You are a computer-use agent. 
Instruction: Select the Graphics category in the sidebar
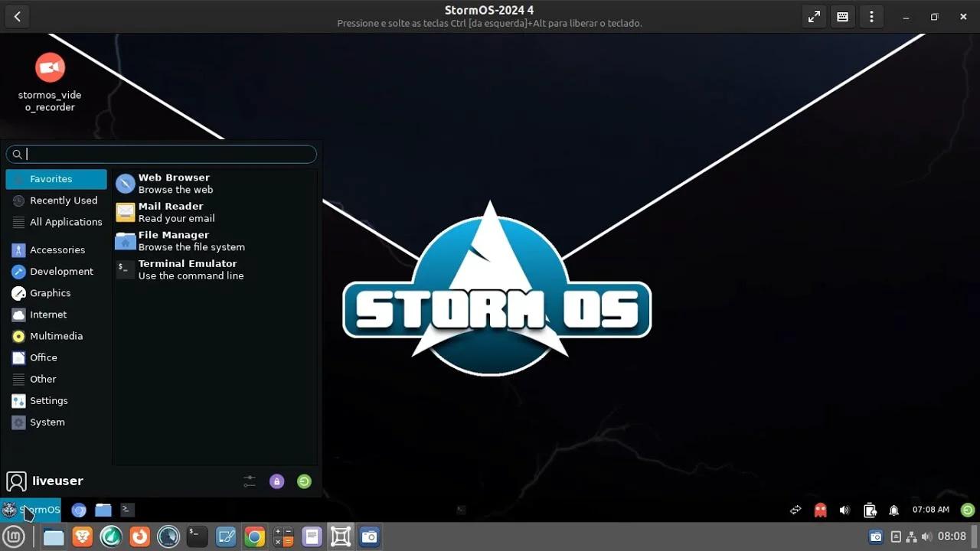(x=50, y=293)
